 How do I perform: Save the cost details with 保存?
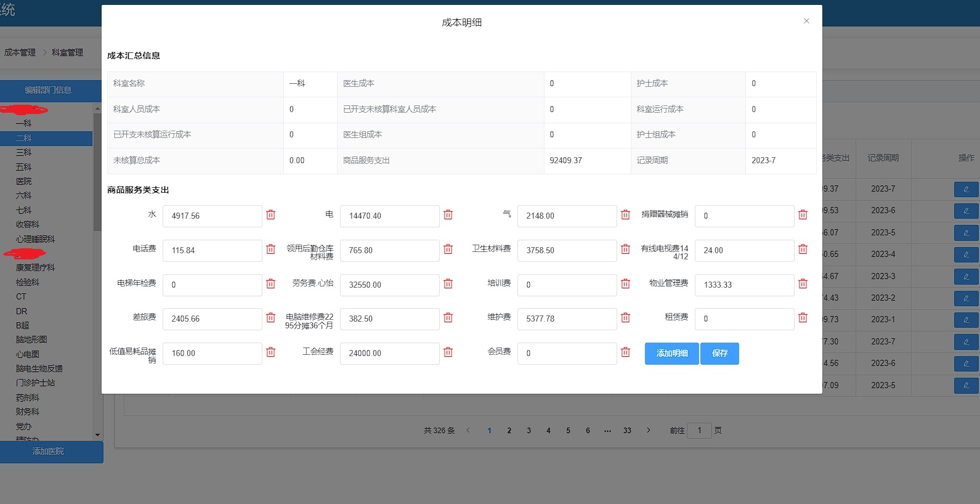(720, 354)
